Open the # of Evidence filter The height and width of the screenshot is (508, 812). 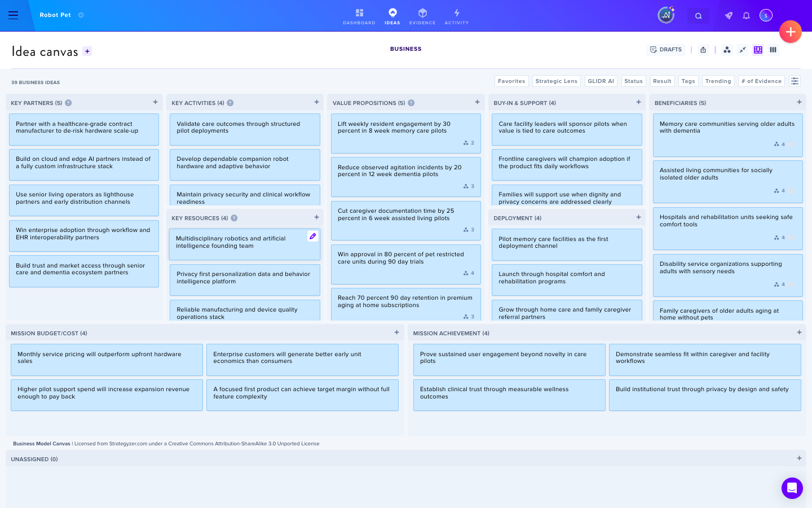(761, 81)
